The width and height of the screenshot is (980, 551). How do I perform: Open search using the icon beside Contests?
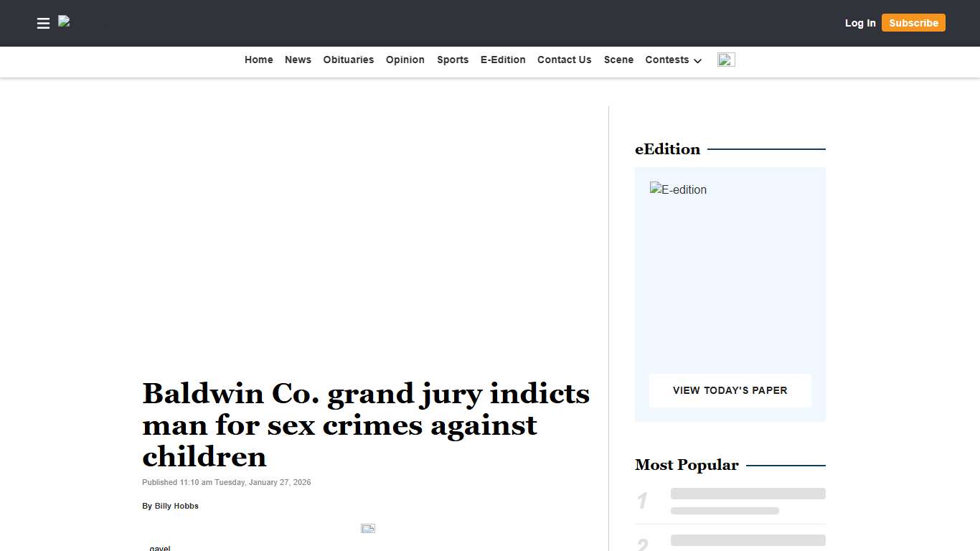725,60
